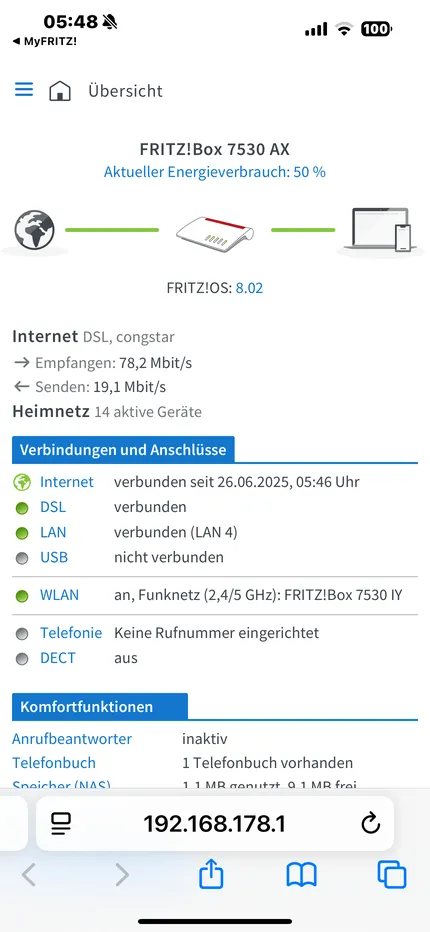The height and width of the screenshot is (932, 430).
Task: Show the open tabs overview
Action: (392, 875)
